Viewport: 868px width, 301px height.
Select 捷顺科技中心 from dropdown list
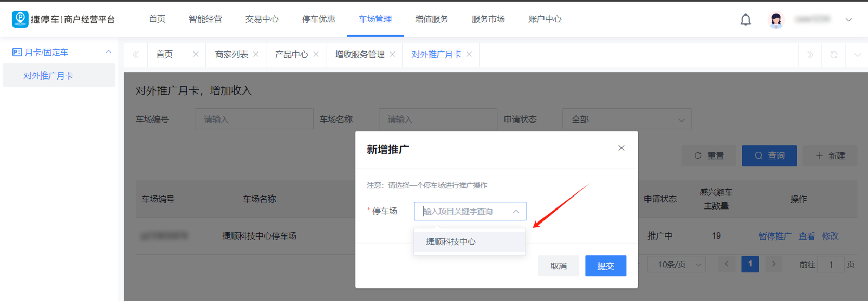tap(450, 242)
